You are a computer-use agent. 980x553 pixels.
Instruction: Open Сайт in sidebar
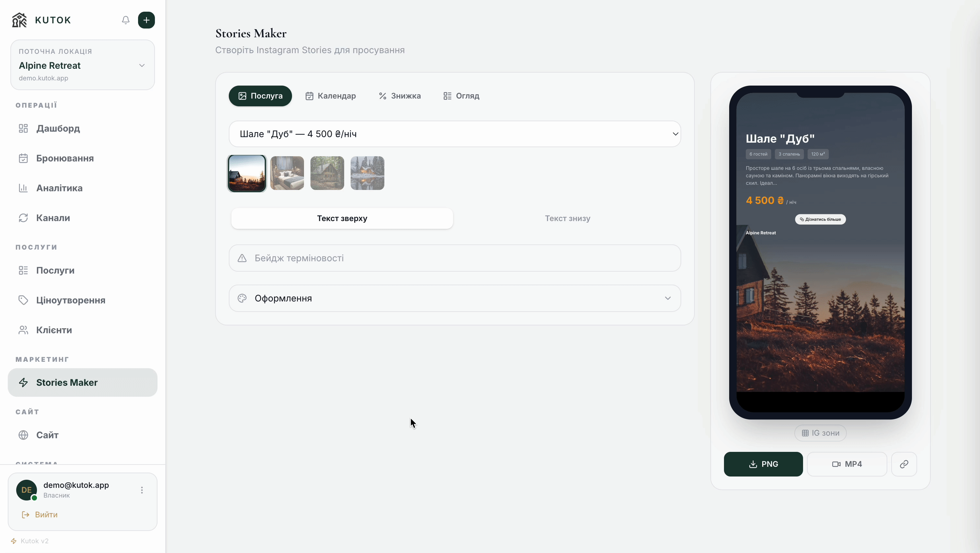point(83,435)
